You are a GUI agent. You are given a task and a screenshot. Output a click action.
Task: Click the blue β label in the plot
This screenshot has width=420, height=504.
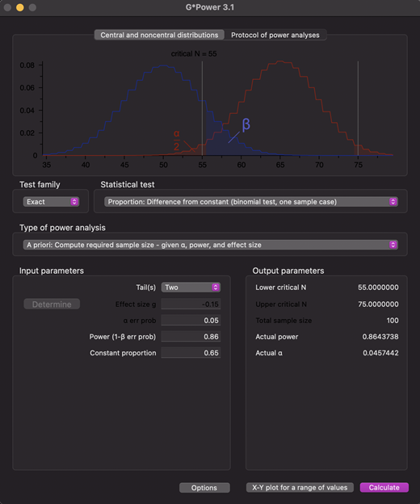[x=246, y=124]
